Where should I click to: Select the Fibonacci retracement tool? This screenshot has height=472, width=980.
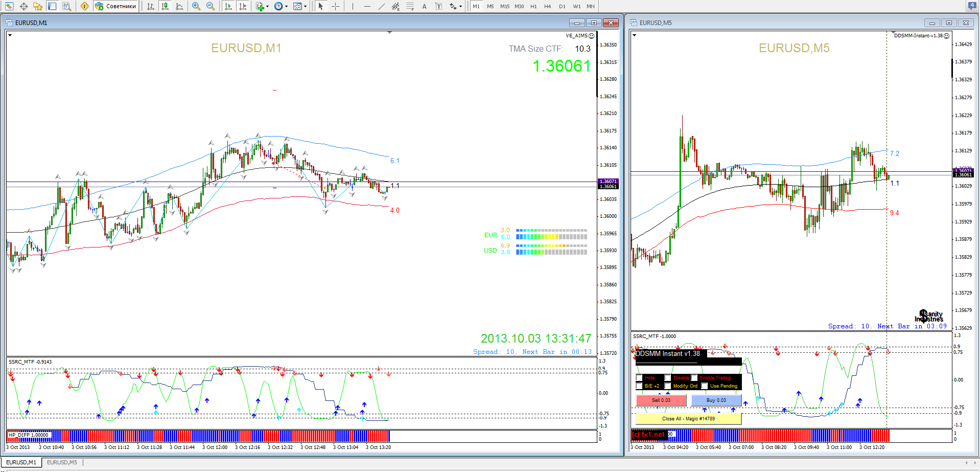[x=410, y=6]
